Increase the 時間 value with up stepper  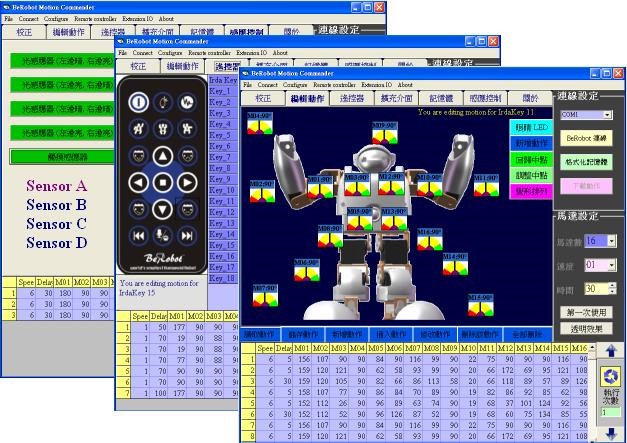612,285
